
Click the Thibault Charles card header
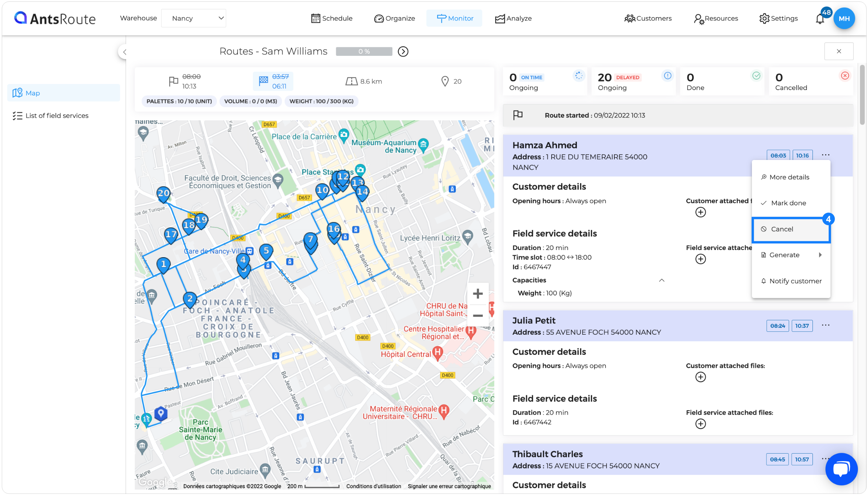[x=678, y=459]
